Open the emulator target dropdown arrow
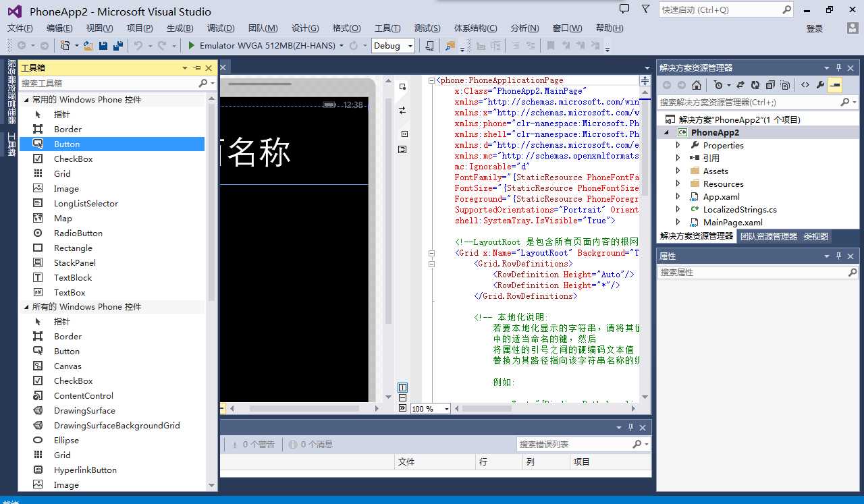This screenshot has height=504, width=864. click(342, 46)
